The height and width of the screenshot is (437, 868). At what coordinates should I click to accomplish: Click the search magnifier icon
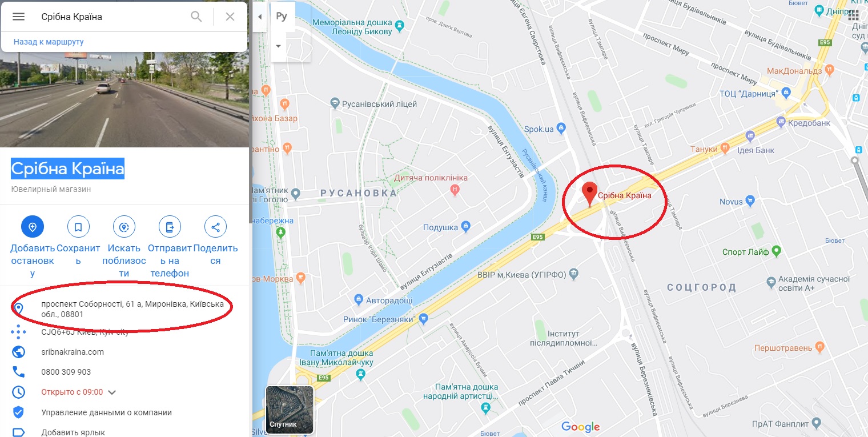(x=196, y=17)
